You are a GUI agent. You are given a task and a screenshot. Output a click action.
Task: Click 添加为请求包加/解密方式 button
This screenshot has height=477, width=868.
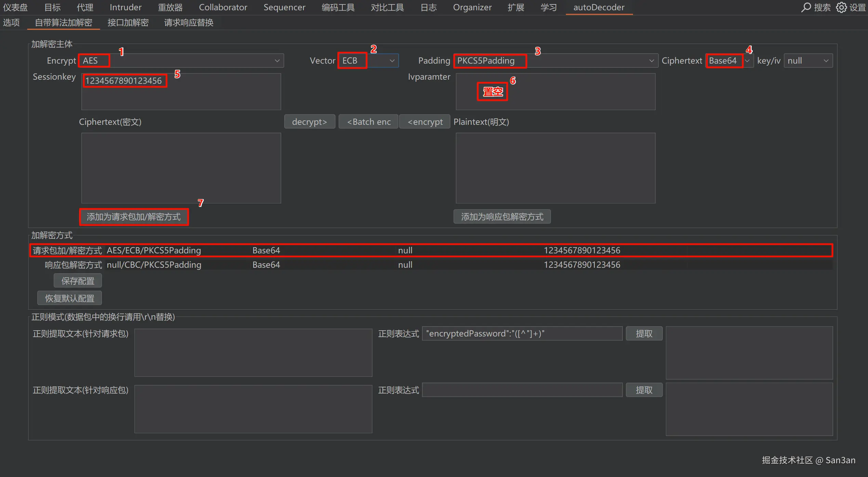point(134,217)
